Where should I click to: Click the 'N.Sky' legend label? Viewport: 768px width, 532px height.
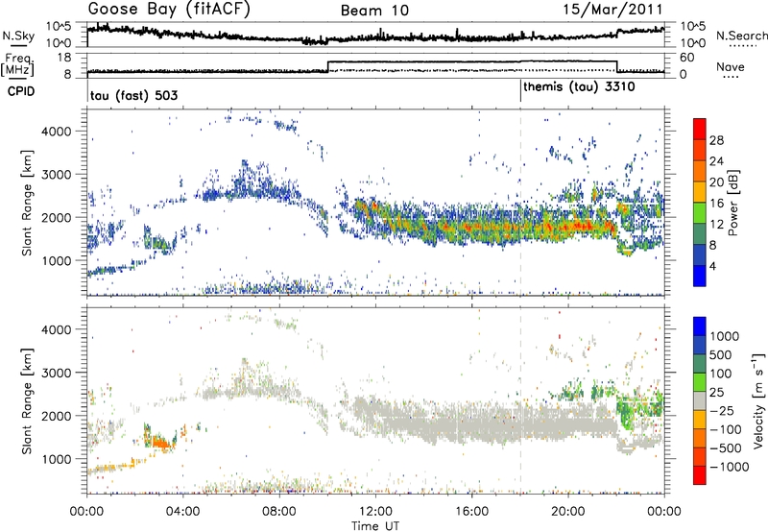click(x=18, y=36)
